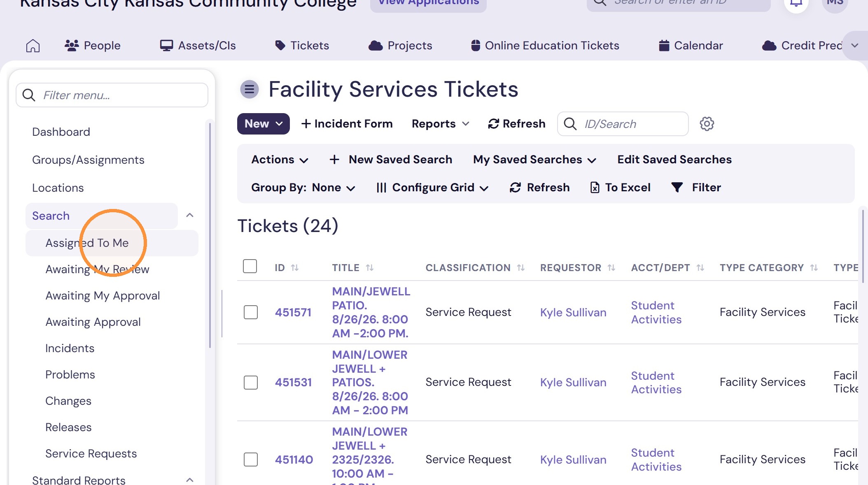Image resolution: width=868 pixels, height=485 pixels.
Task: Toggle the hamburger menu beside Facility Services Tickets
Action: tap(249, 89)
